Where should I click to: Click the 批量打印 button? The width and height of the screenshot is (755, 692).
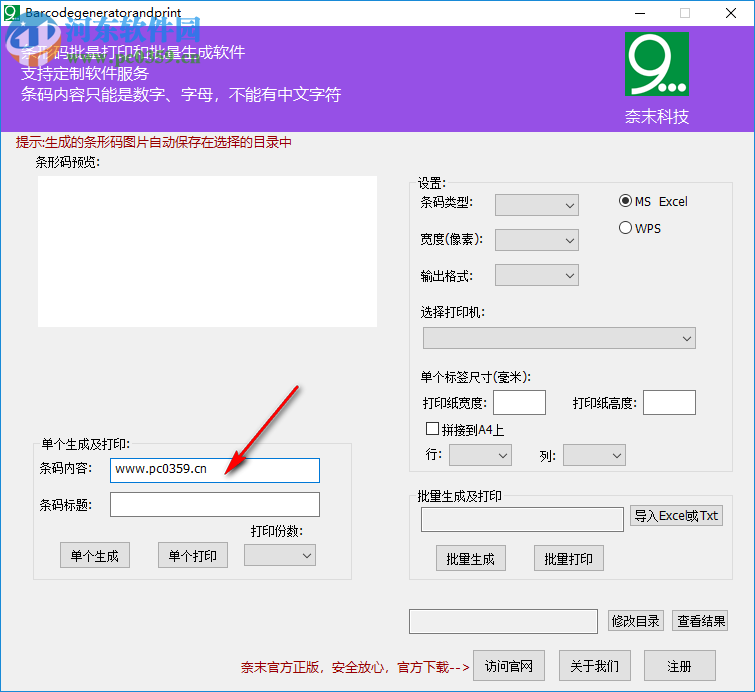pos(569,559)
